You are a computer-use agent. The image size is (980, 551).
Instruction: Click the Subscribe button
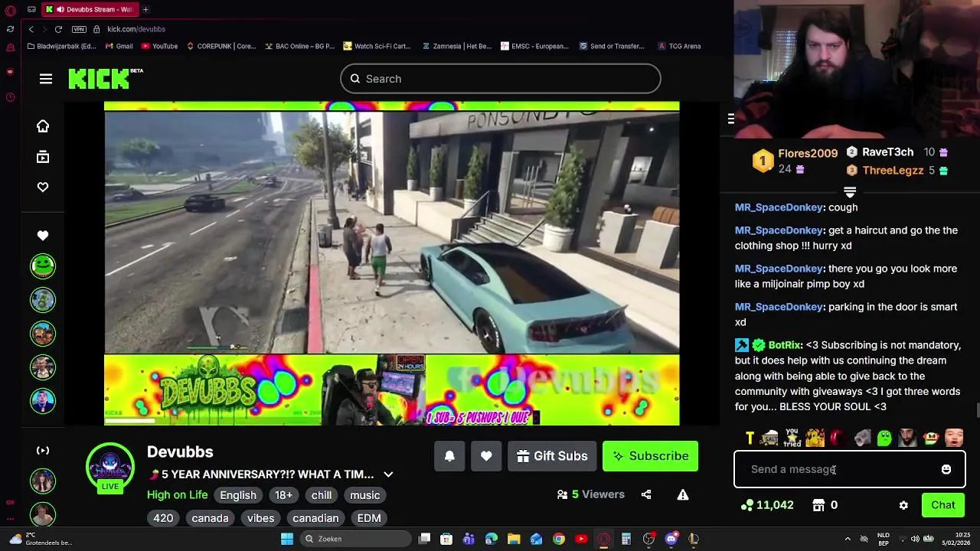(x=650, y=456)
